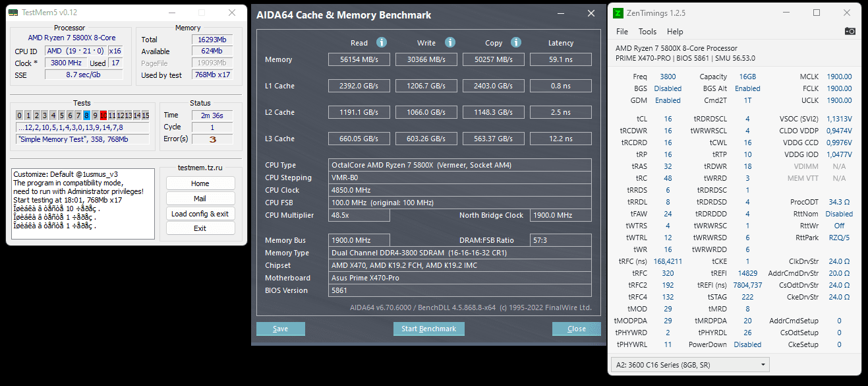The height and width of the screenshot is (386, 868).
Task: Click the ZenTimings title bar app icon
Action: (x=618, y=13)
